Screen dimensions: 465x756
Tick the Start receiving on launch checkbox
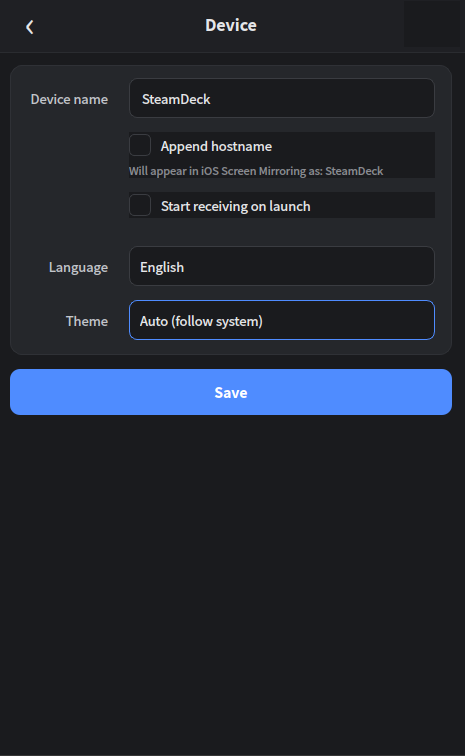(140, 205)
